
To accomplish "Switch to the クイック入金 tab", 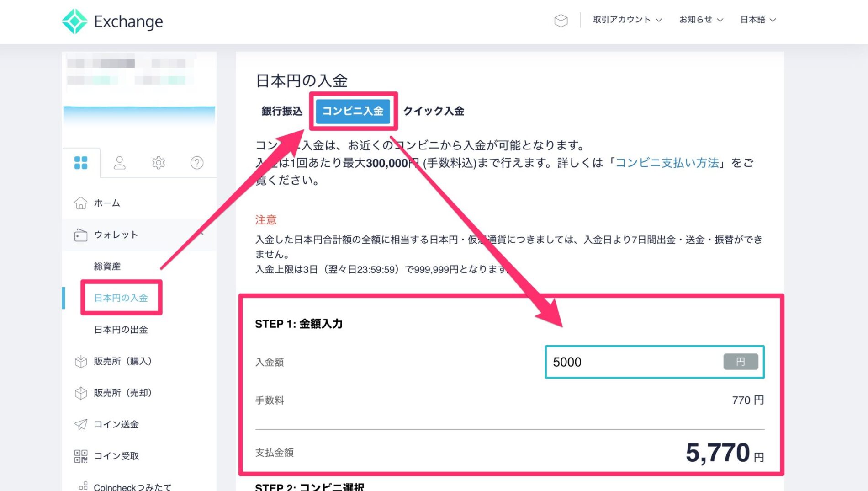I will point(434,111).
